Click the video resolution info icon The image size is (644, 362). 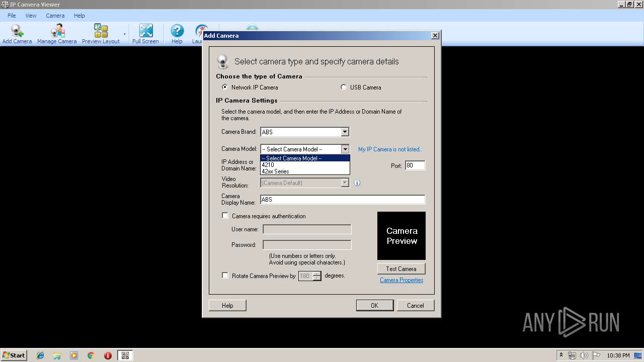[357, 183]
